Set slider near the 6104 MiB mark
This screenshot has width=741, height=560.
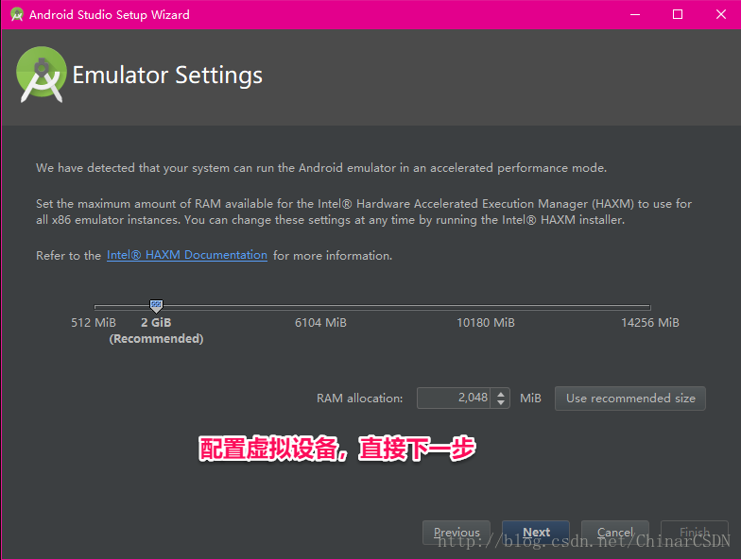321,307
